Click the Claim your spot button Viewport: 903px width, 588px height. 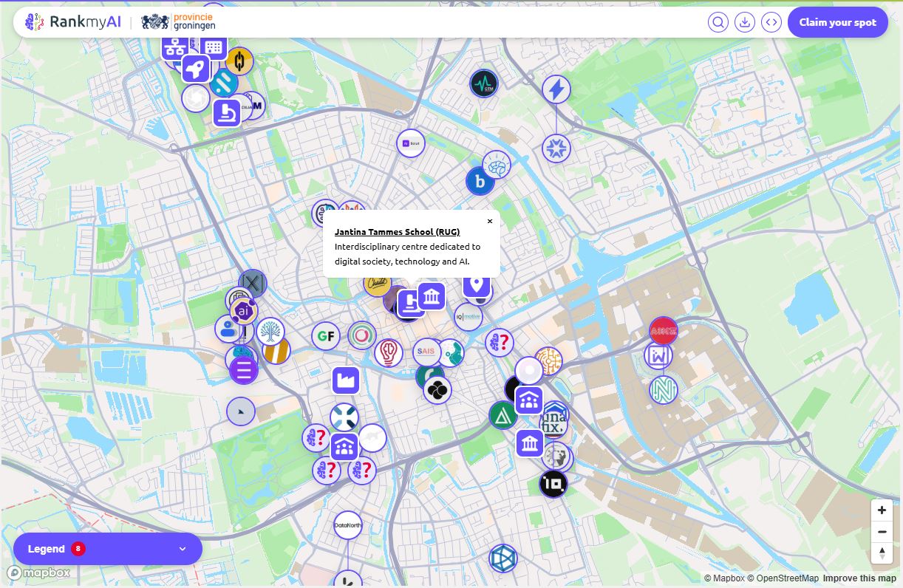837,22
